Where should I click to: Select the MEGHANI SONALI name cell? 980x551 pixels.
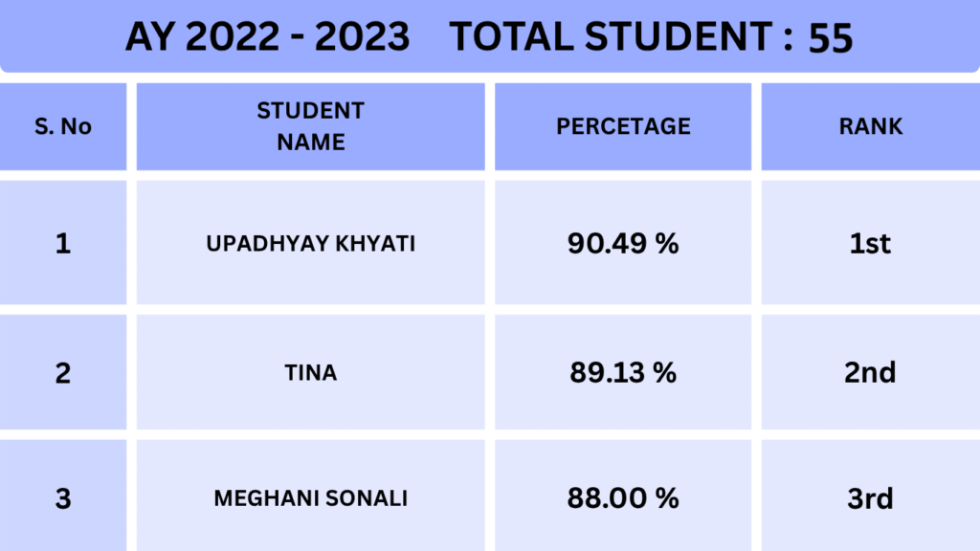(x=311, y=498)
